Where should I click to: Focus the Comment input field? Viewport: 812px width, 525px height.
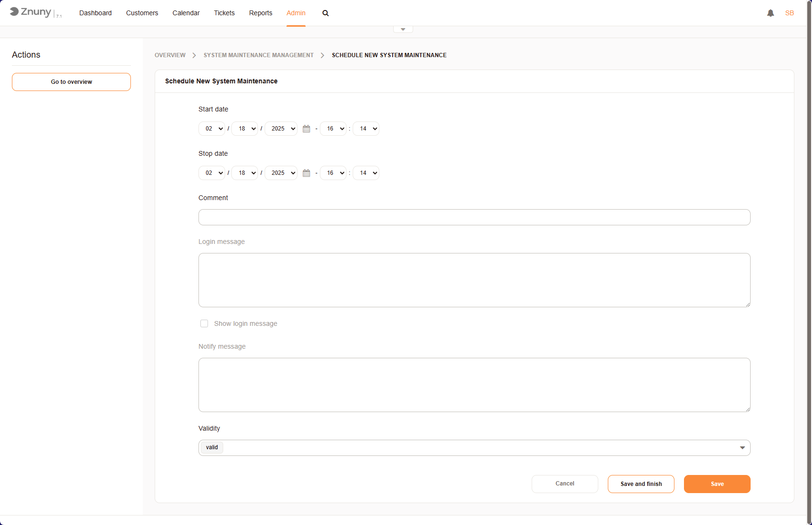pyautogui.click(x=474, y=217)
